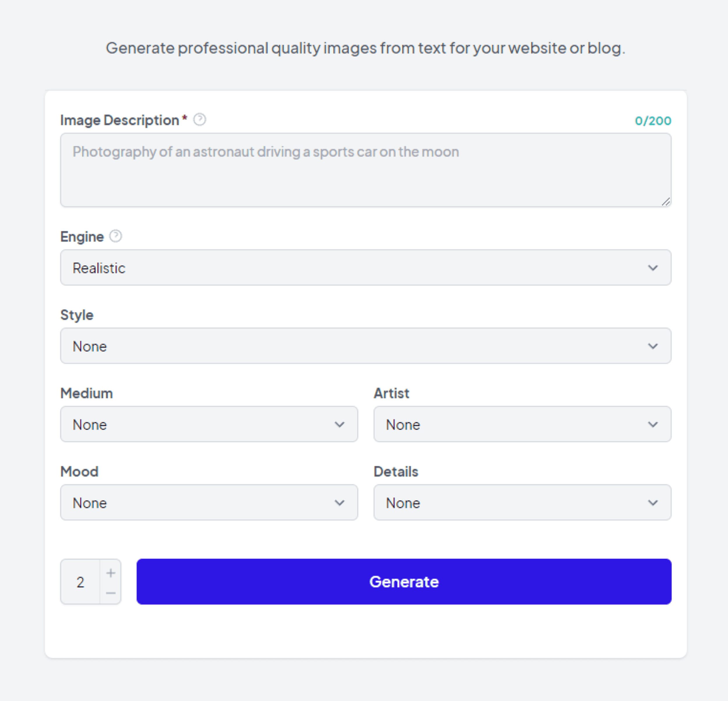Click the Generate button
Viewport: 728px width, 701px height.
point(404,582)
